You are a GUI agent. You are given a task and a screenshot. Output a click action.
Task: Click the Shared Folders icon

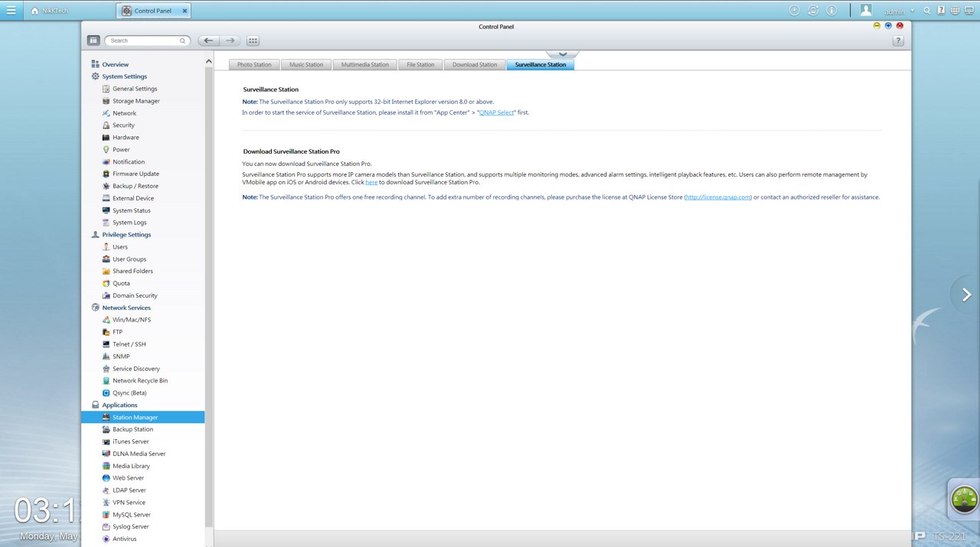coord(106,271)
